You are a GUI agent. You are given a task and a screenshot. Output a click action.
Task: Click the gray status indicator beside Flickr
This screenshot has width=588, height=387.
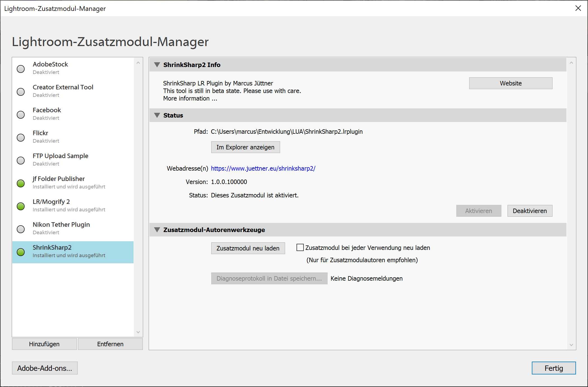pos(21,138)
